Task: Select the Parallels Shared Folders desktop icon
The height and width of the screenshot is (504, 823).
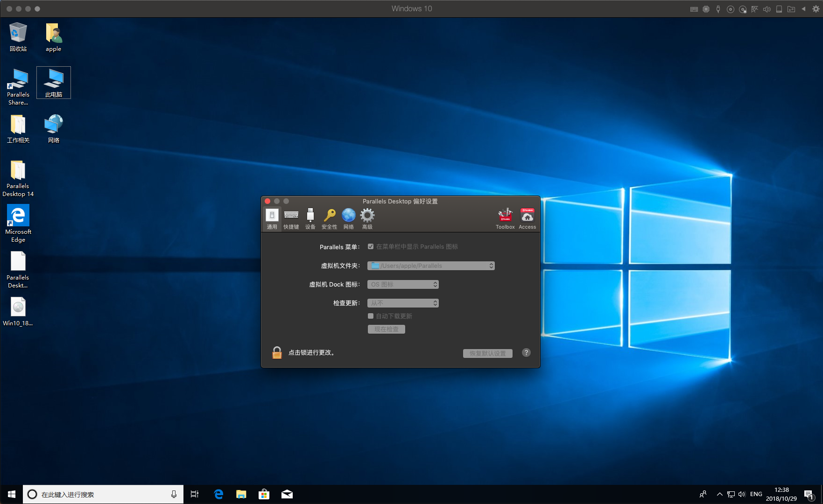Action: click(18, 87)
